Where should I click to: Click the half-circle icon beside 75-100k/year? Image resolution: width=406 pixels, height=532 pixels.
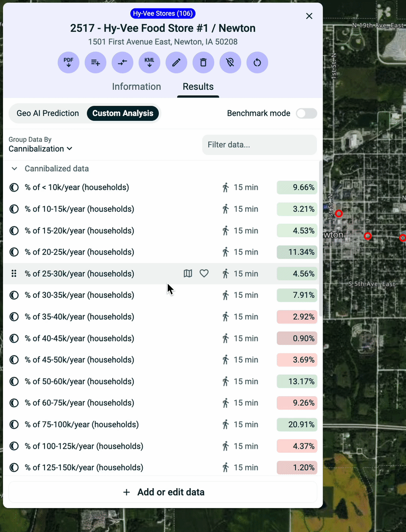coord(14,424)
